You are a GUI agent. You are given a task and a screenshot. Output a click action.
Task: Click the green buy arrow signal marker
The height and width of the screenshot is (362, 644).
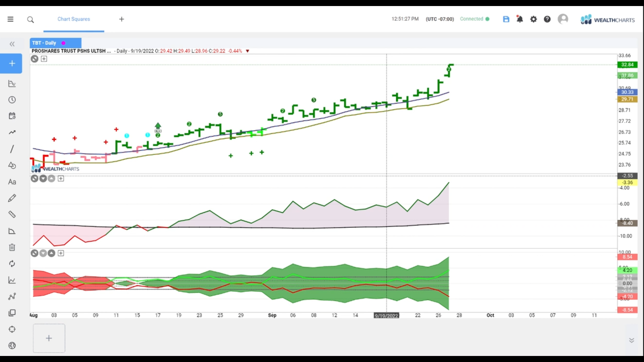[158, 127]
